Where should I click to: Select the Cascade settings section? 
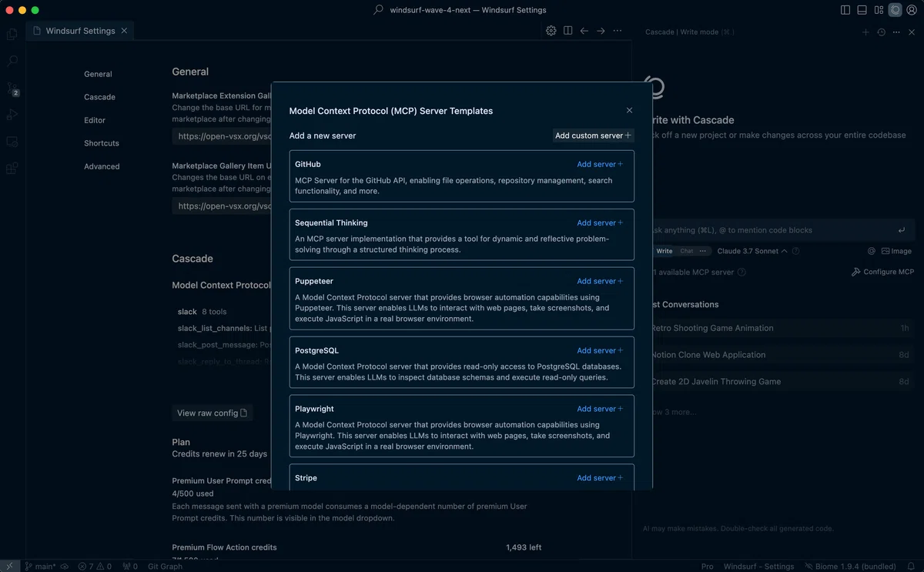coord(99,97)
